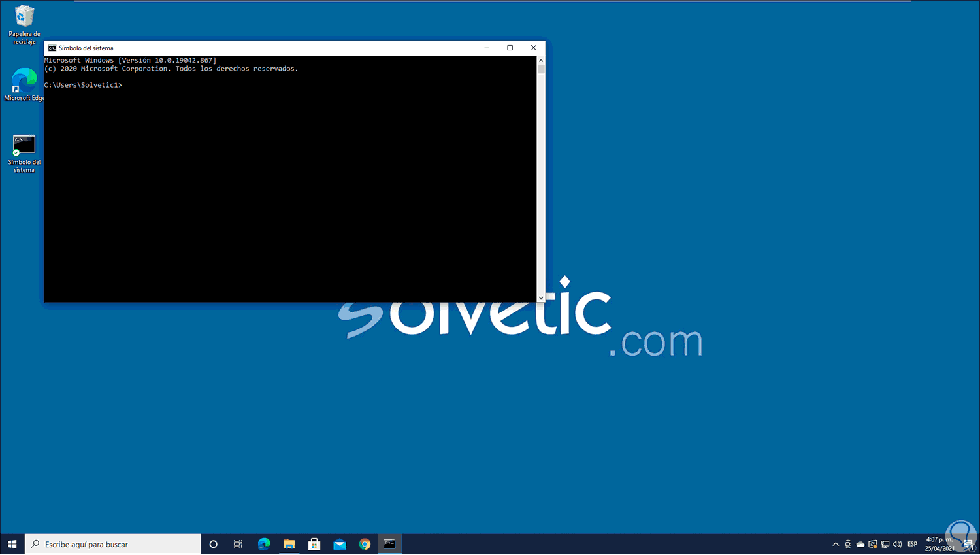Open network settings from the tray
980x555 pixels.
885,544
